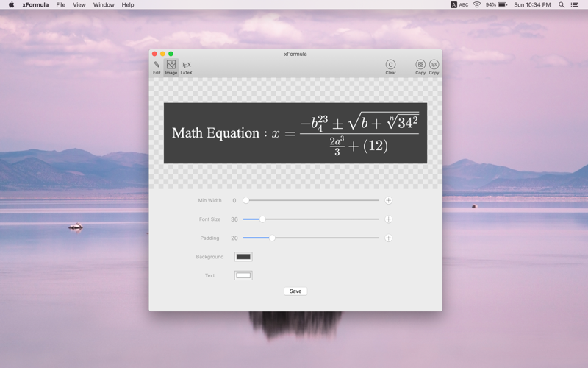This screenshot has height=368, width=588.
Task: Increase Font Size with its plus button
Action: click(389, 219)
